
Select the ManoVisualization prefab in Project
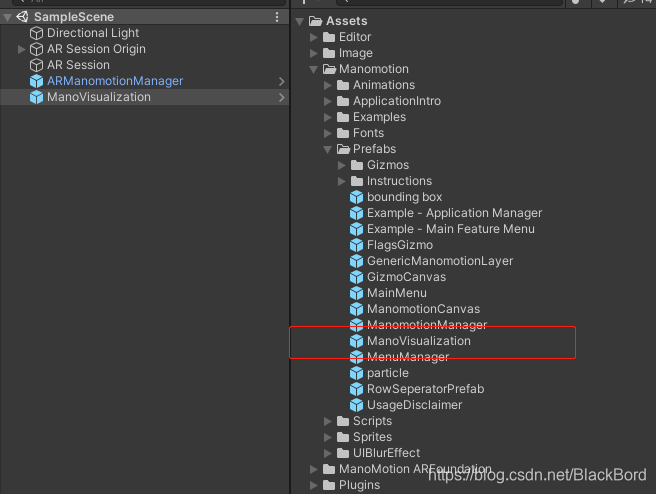click(x=418, y=341)
